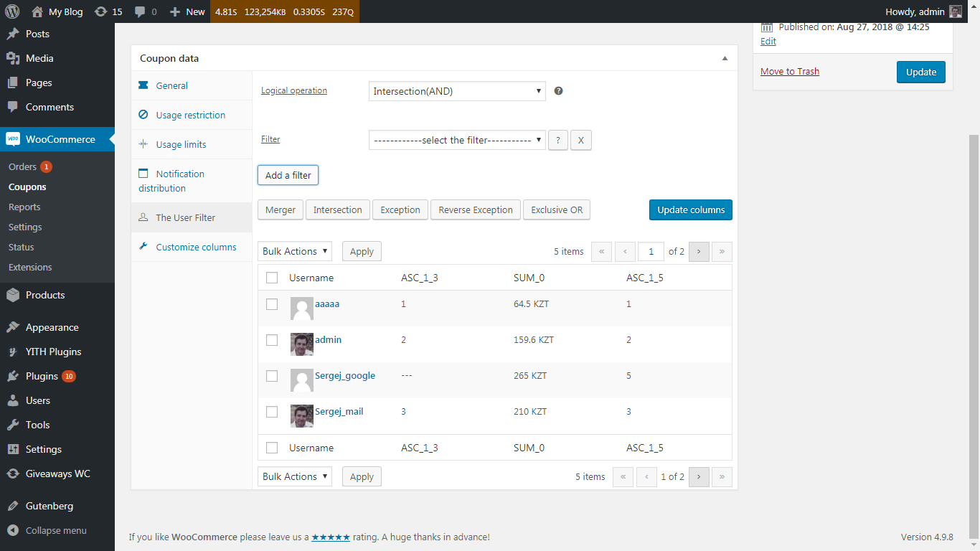Screen dimensions: 980x551
Task: Click the current page number field
Action: (x=651, y=251)
